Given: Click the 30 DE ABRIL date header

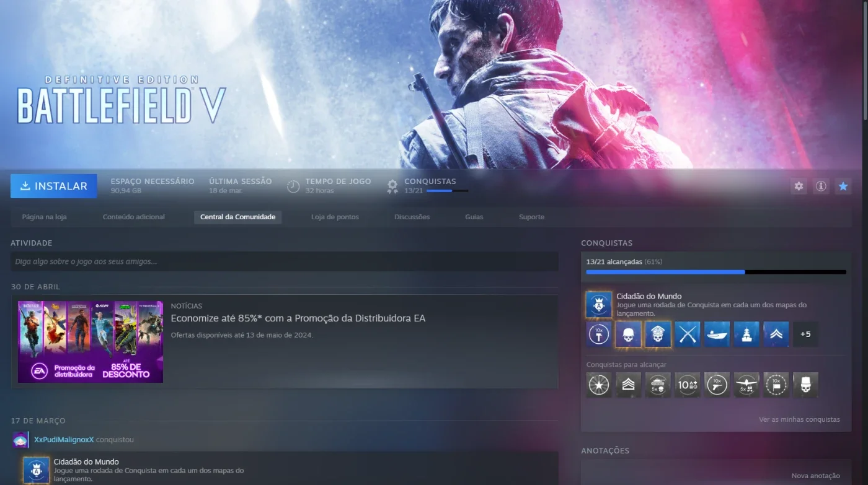Looking at the screenshot, I should pyautogui.click(x=35, y=287).
